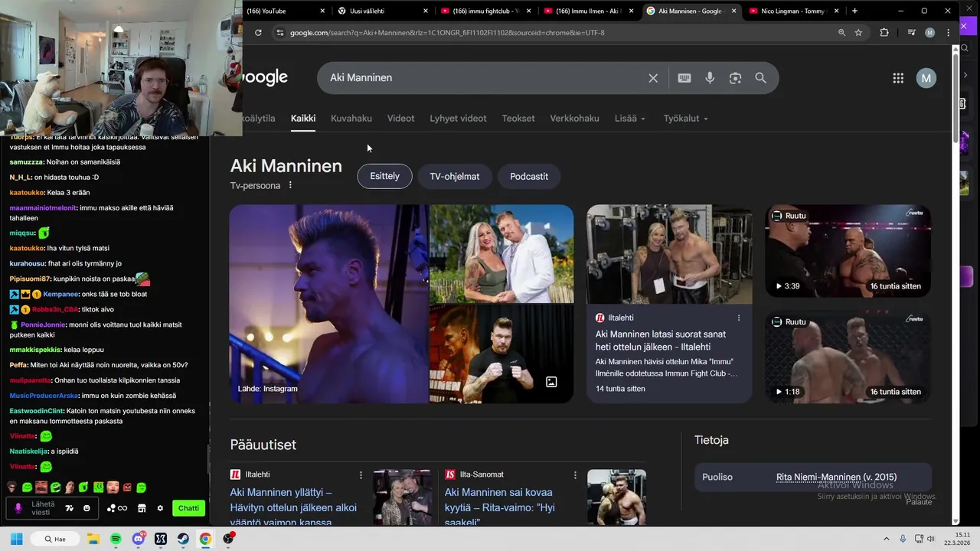Play the 1:18 Ruutu video
Screen dimensions: 980x551
coord(848,357)
